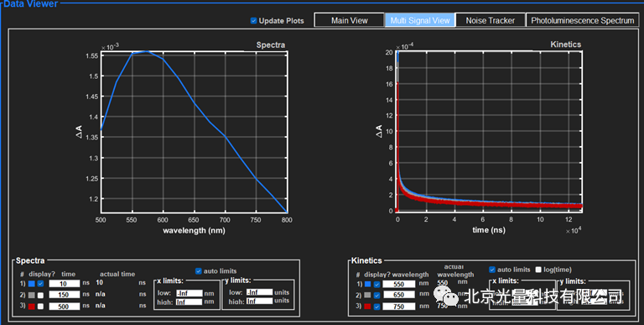Uncheck display for 650 nm kinetics trace

[x=377, y=295]
